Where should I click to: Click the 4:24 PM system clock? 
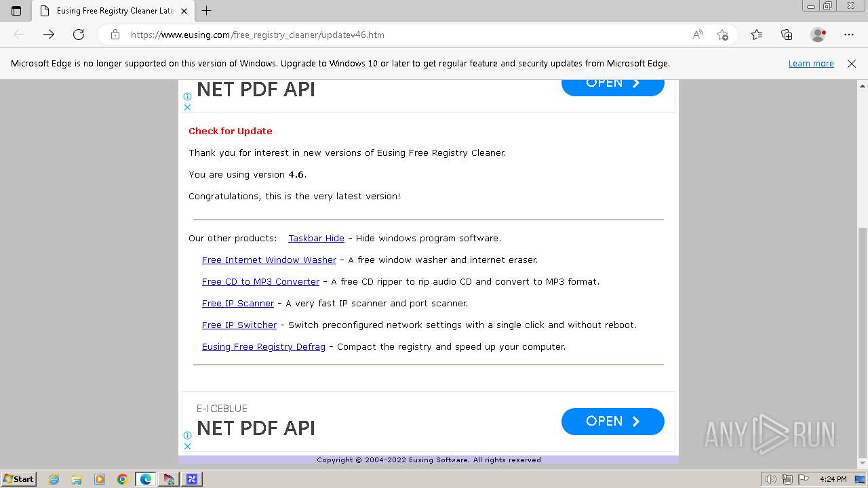(833, 479)
